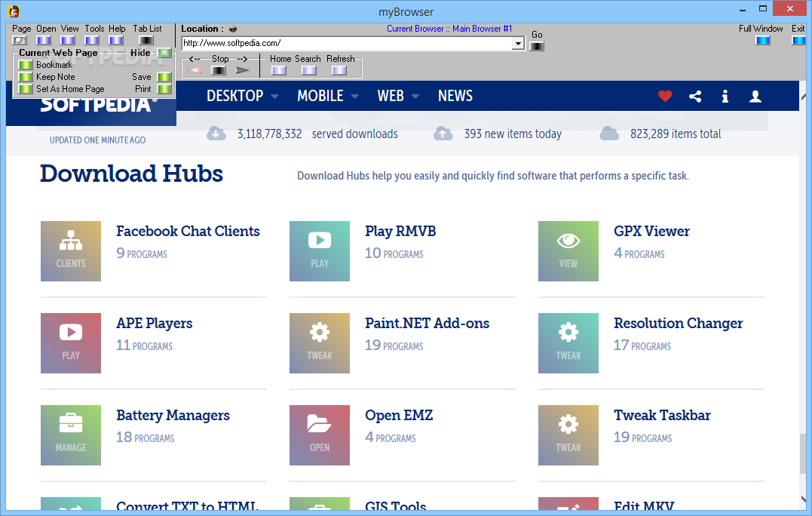812x516 pixels.
Task: Open the Facebook Chat Clients hub link
Action: coord(188,231)
